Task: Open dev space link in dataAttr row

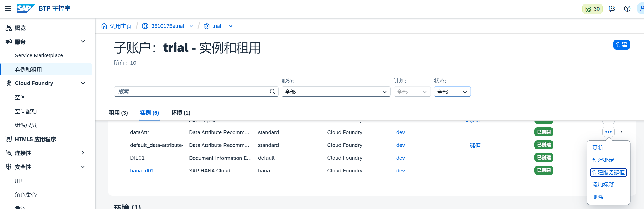Action: tap(400, 132)
